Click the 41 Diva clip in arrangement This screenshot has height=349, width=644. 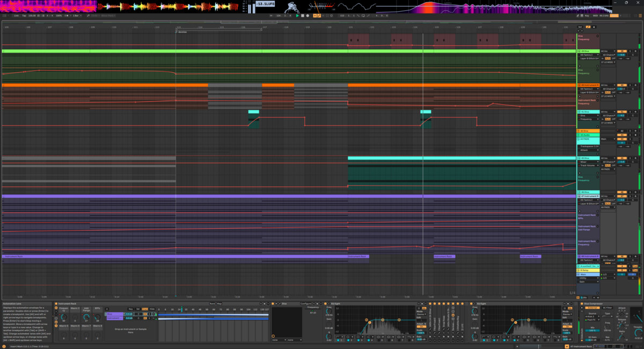pos(253,112)
